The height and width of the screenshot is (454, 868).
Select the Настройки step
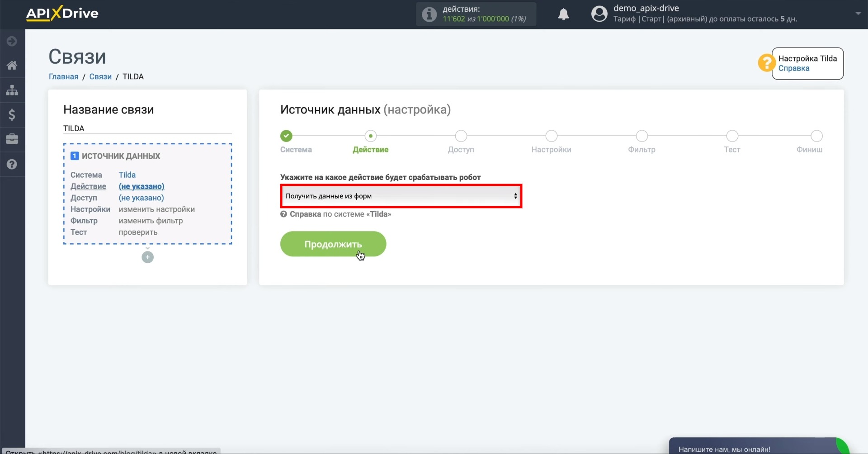click(552, 136)
